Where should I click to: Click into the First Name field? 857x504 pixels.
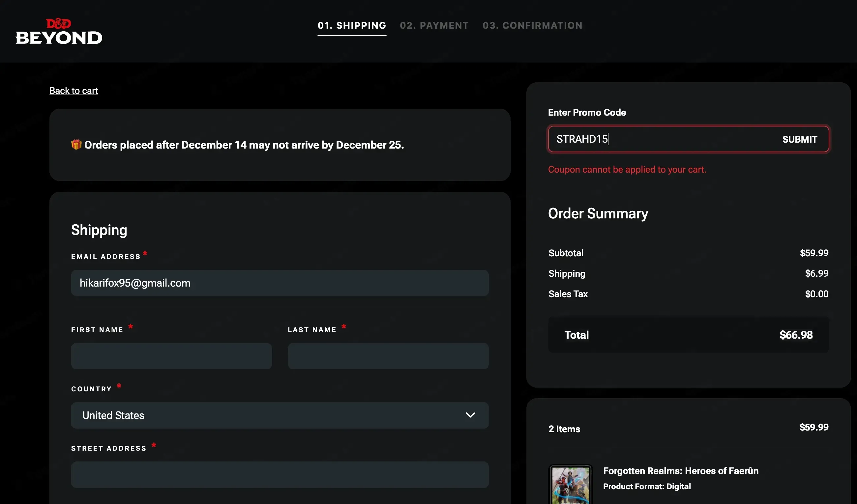171,356
